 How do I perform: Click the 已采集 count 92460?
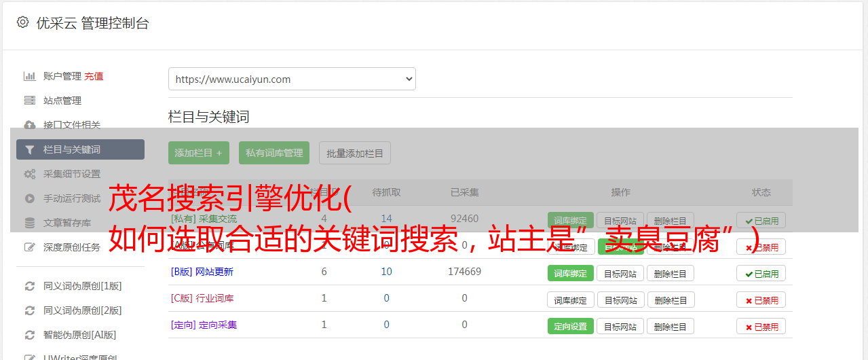(x=465, y=219)
